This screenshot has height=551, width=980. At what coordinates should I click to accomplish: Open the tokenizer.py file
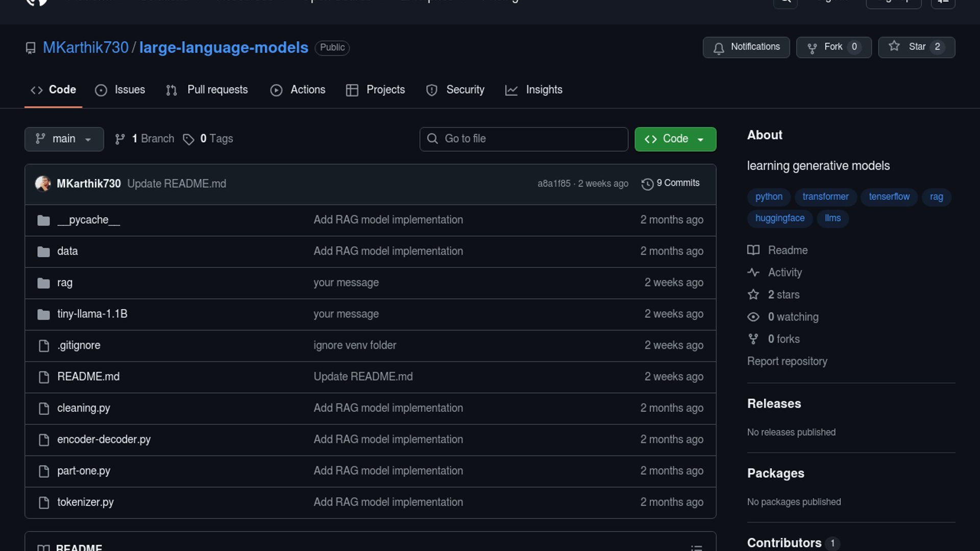click(x=85, y=502)
